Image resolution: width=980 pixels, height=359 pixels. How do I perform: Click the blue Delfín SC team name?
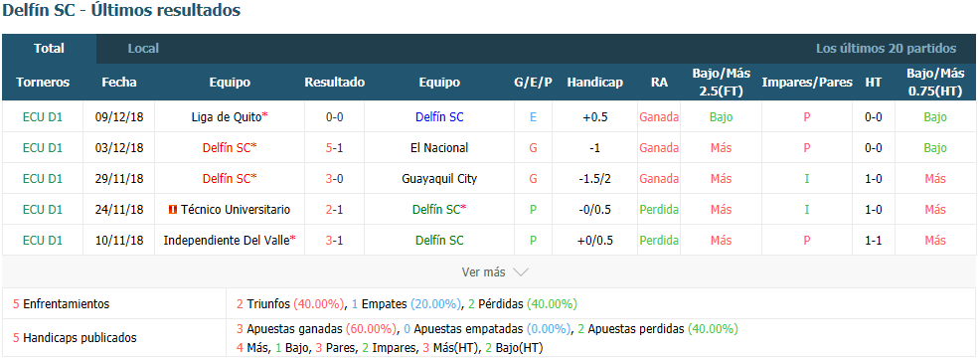[x=439, y=116]
